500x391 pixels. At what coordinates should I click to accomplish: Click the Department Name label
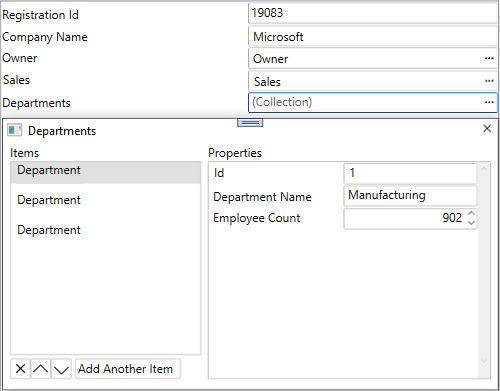tap(262, 197)
